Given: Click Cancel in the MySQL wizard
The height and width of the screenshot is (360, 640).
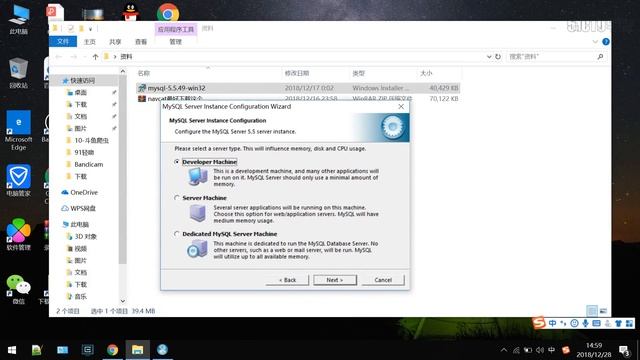Looking at the screenshot, I should [383, 280].
